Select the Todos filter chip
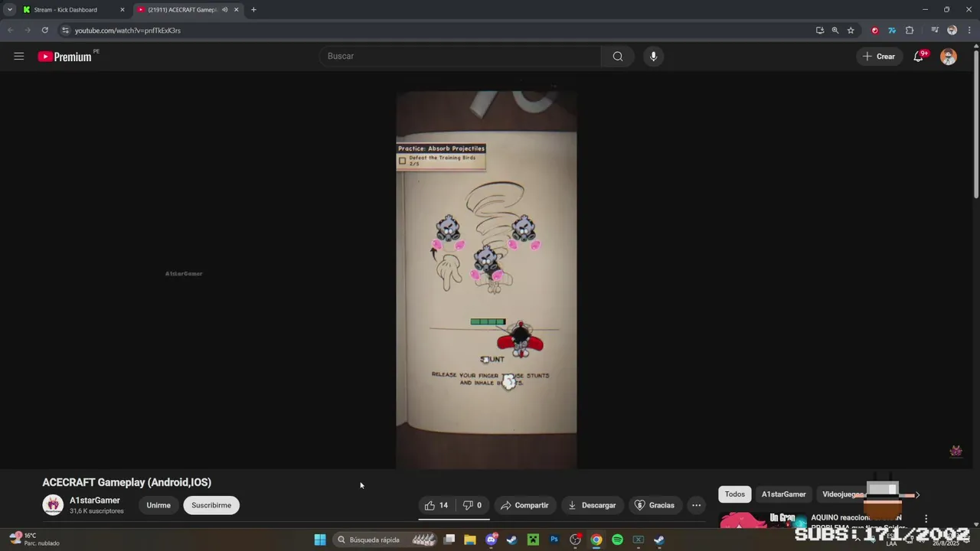 [735, 494]
